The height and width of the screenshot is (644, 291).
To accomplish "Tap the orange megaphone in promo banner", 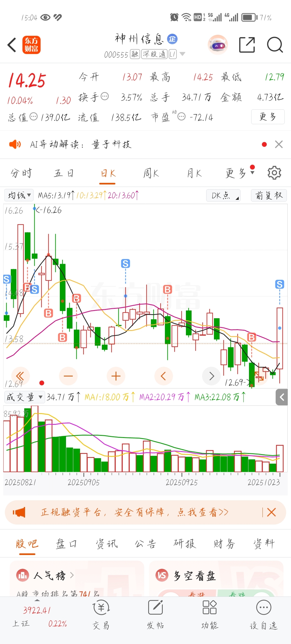I will 19,512.
